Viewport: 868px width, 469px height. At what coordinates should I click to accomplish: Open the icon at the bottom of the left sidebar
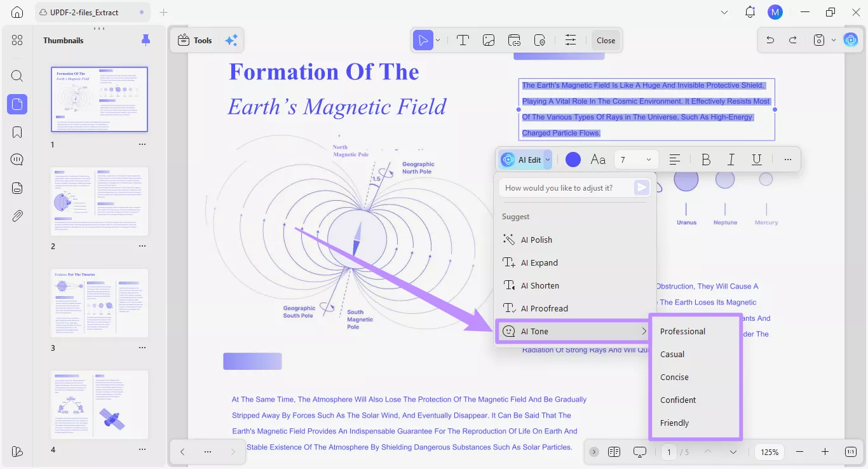coord(17,452)
